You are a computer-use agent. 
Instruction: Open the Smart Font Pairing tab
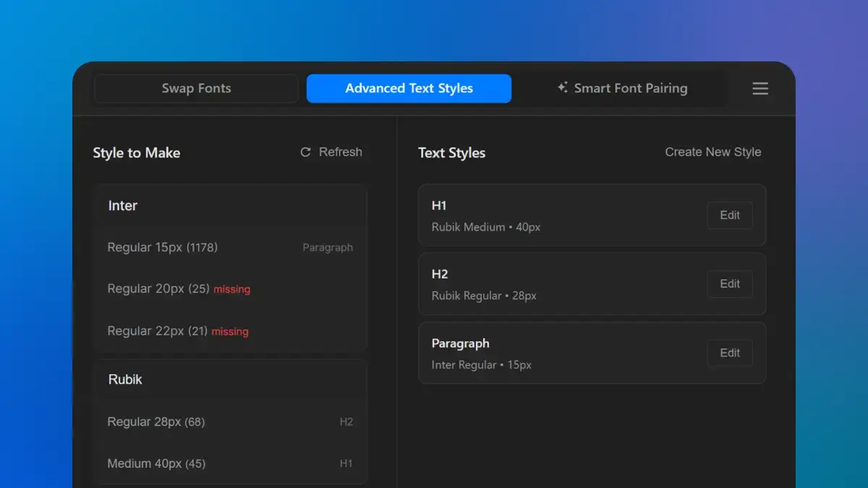pyautogui.click(x=622, y=88)
